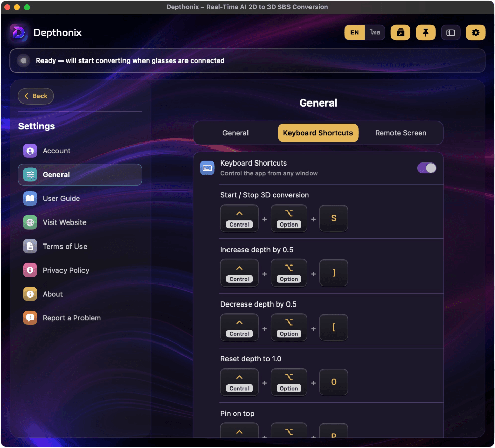Click Option key for Reset depth
This screenshot has height=448, width=495.
click(289, 382)
